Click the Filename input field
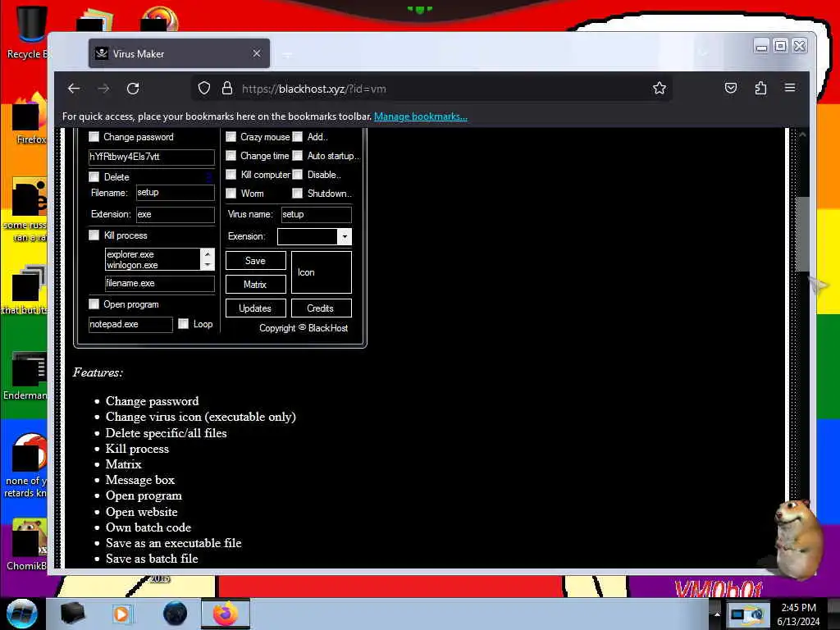Image resolution: width=840 pixels, height=630 pixels. (176, 192)
